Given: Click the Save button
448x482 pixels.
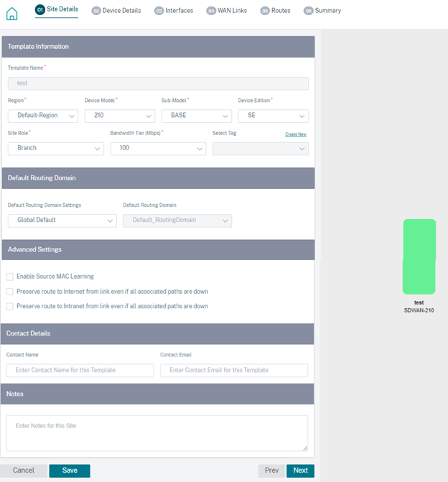Looking at the screenshot, I should [x=70, y=471].
